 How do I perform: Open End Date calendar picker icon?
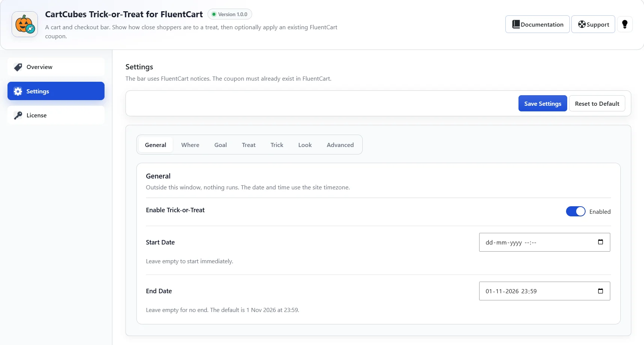click(601, 291)
